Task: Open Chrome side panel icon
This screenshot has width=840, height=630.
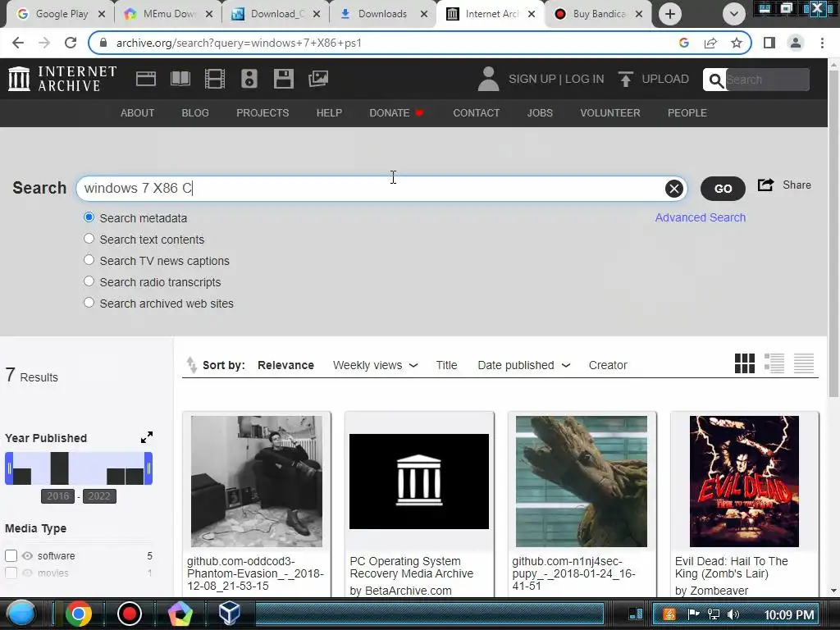Action: (x=769, y=43)
